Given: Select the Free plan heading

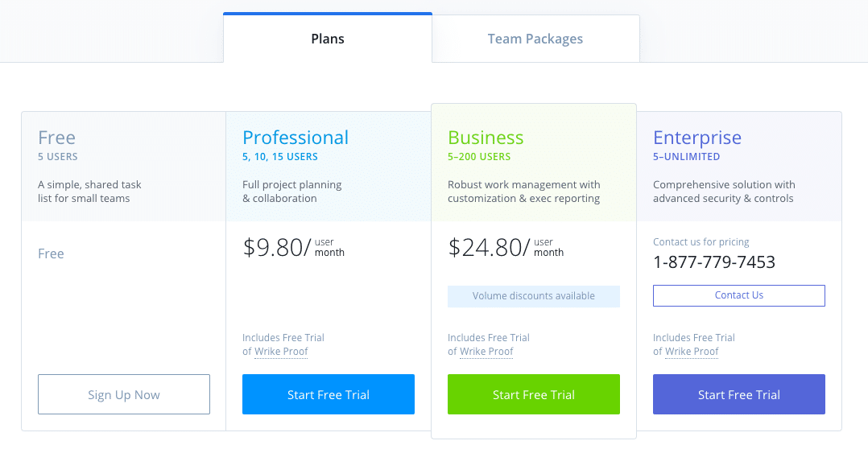Looking at the screenshot, I should click(x=56, y=137).
